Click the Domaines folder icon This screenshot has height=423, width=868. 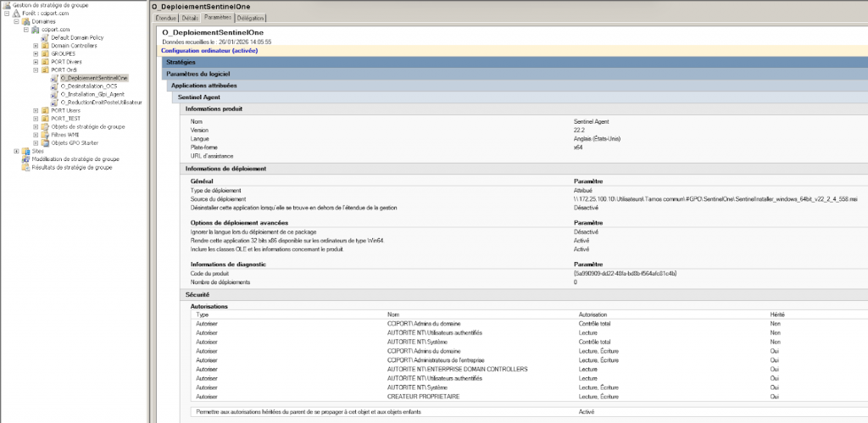pos(25,21)
